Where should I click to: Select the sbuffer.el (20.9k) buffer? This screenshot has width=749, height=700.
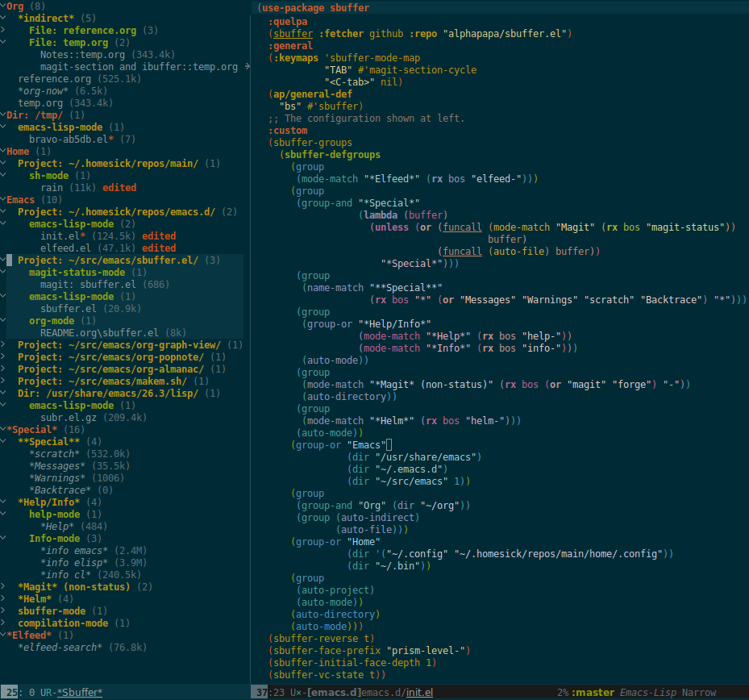91,309
